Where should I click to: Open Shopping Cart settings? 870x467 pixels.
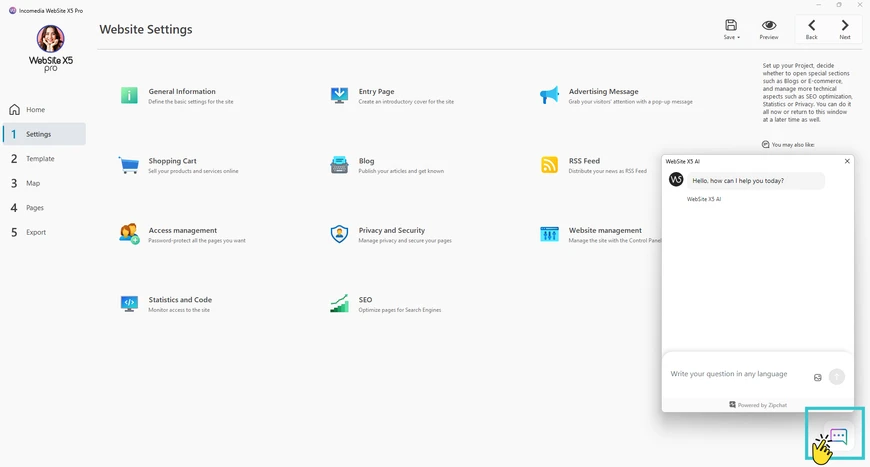pyautogui.click(x=129, y=165)
